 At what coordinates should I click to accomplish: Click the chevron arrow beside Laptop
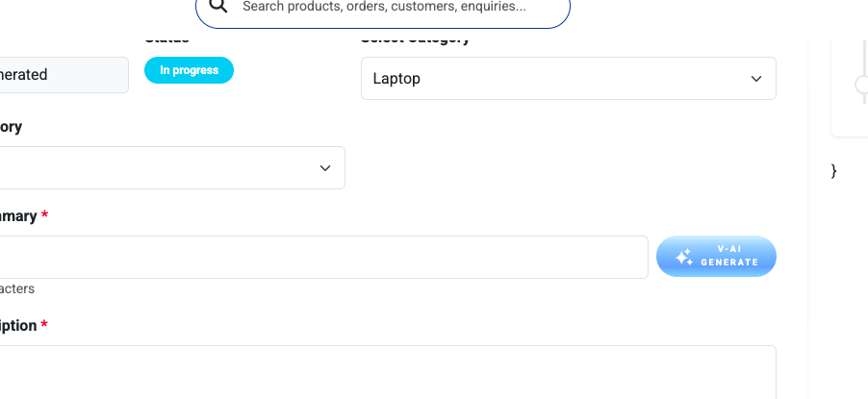(x=756, y=79)
